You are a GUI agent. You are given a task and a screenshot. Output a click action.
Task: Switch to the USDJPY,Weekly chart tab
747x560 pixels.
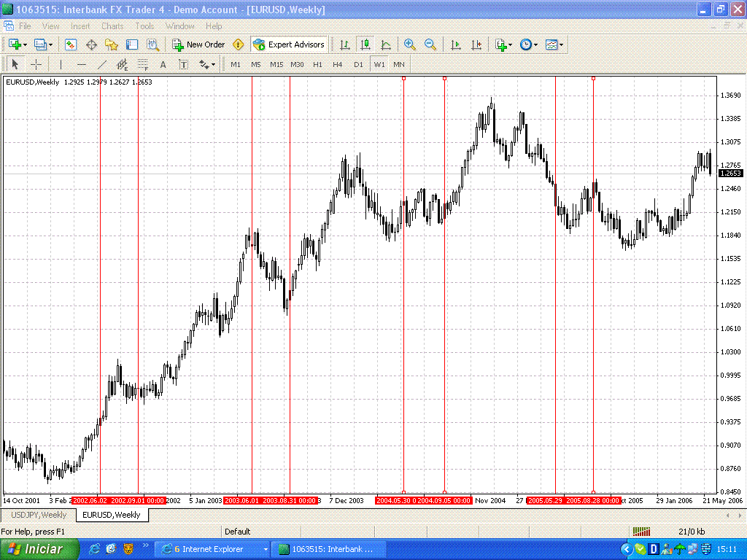[39, 515]
